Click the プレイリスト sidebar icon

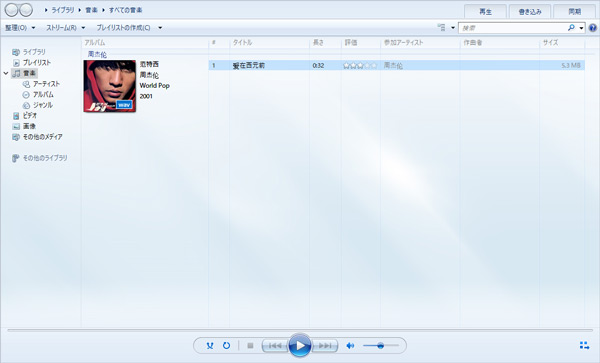(16, 62)
